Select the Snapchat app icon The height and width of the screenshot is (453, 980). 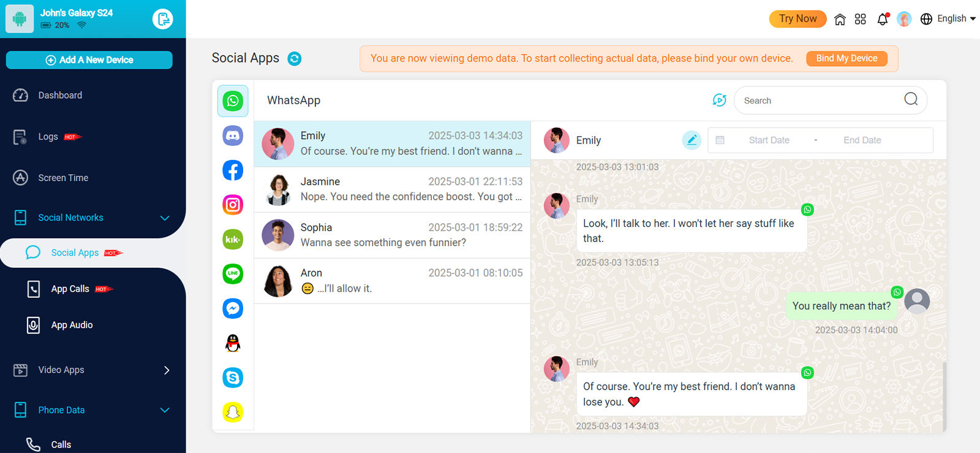(233, 412)
